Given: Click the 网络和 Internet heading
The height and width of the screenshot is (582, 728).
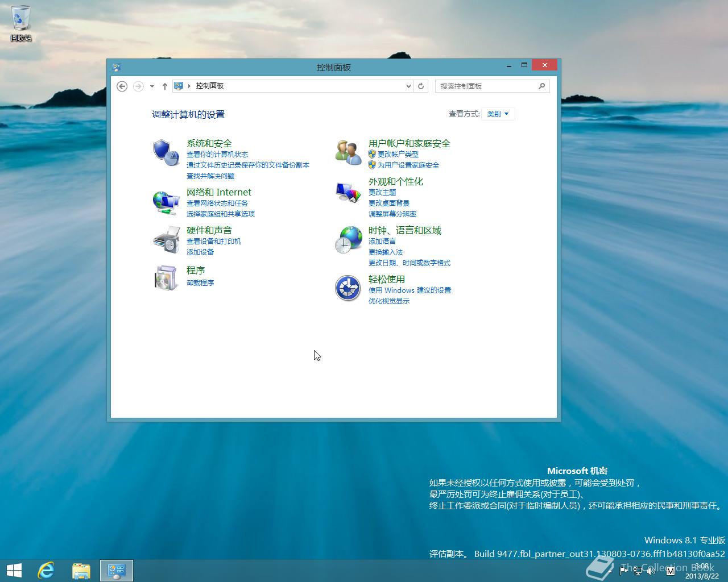Looking at the screenshot, I should (219, 192).
